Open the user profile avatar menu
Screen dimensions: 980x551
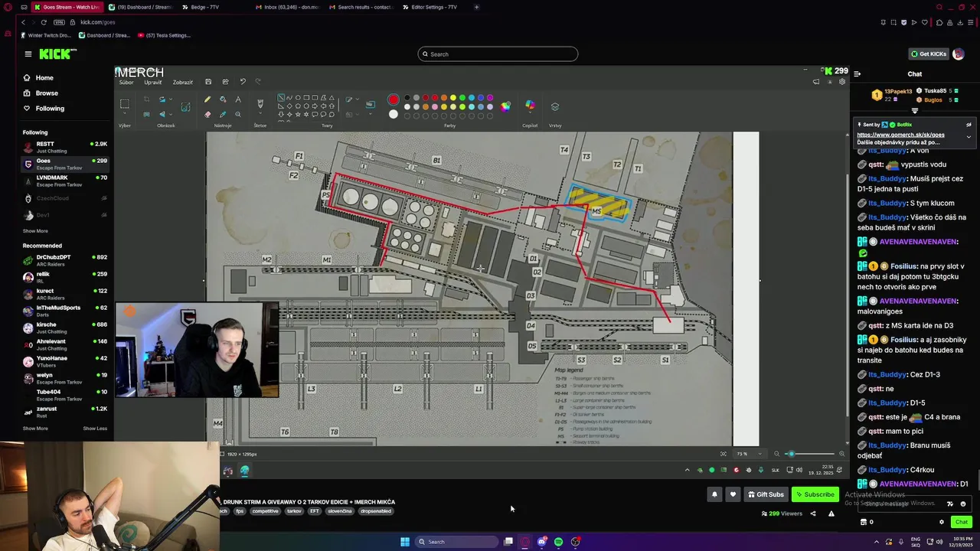coord(959,54)
